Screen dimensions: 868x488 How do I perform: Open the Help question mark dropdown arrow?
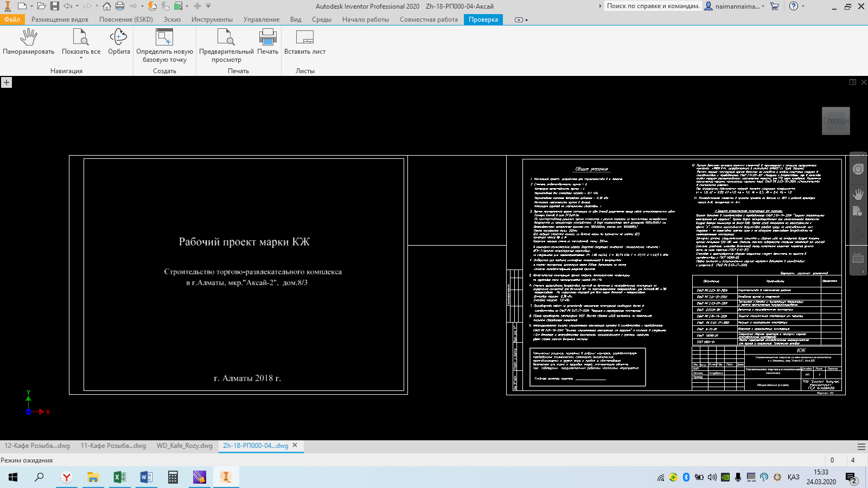tap(803, 7)
